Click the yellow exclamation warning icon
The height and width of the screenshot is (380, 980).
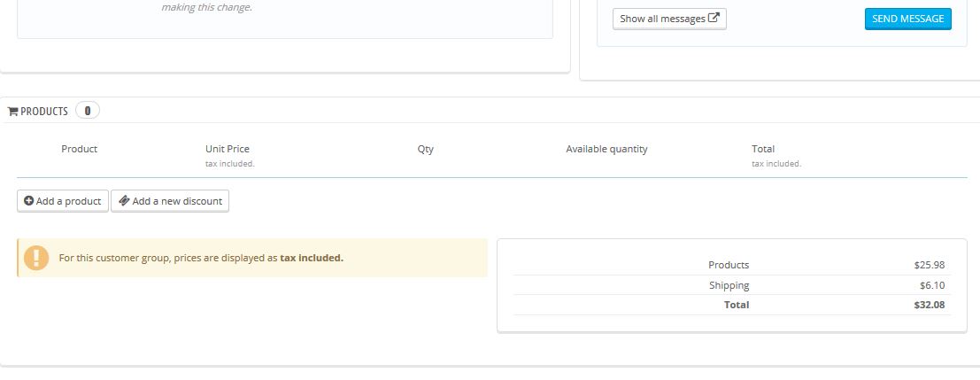coord(36,258)
